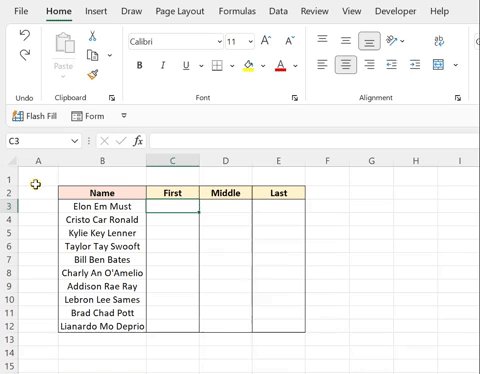Viewport: 480px width, 374px height.
Task: Toggle Bold formatting
Action: coord(140,65)
